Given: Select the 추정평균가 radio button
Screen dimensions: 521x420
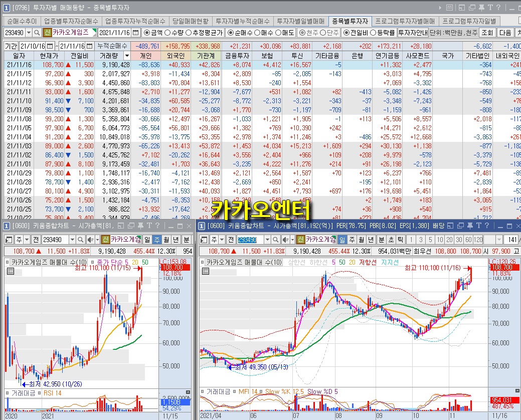Looking at the screenshot, I should click(x=189, y=33).
